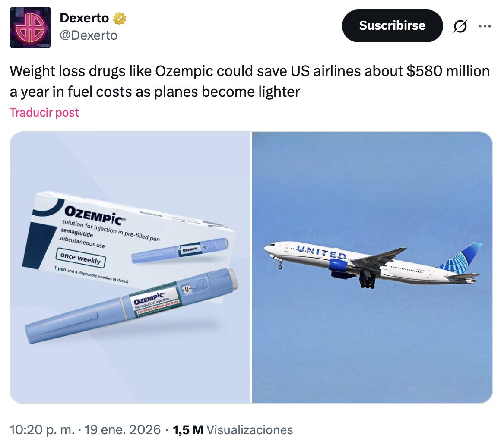Viewport: 501px width, 448px height.
Task: Click the gold verified badge
Action: [x=119, y=18]
